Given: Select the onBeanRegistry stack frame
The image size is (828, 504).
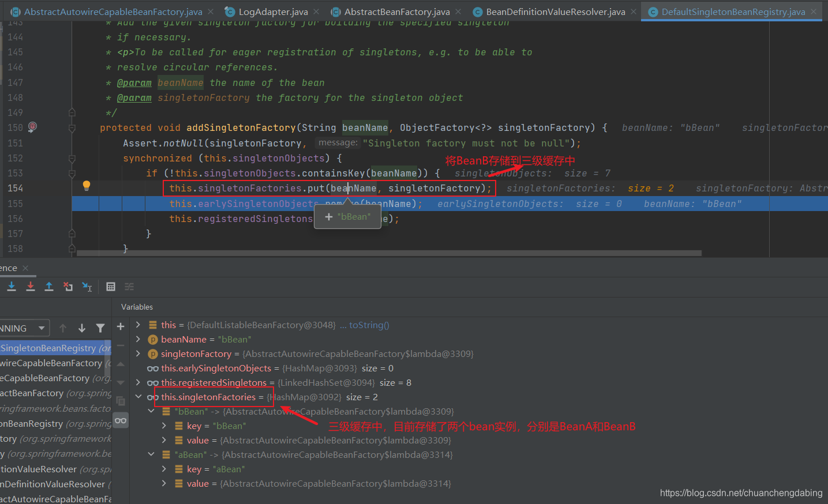Looking at the screenshot, I should pos(55,423).
